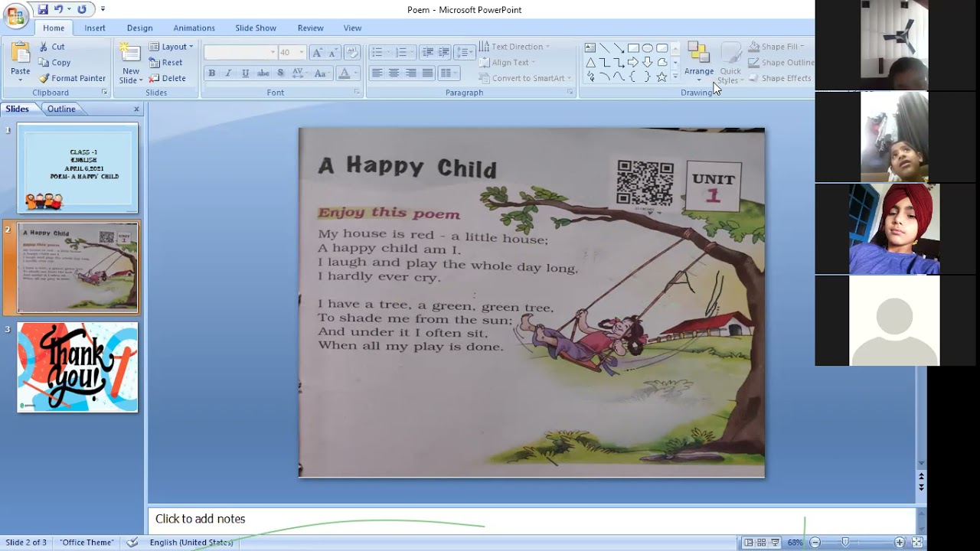Open the Shape Fill options
Screen dimensions: 980x551
coord(776,47)
